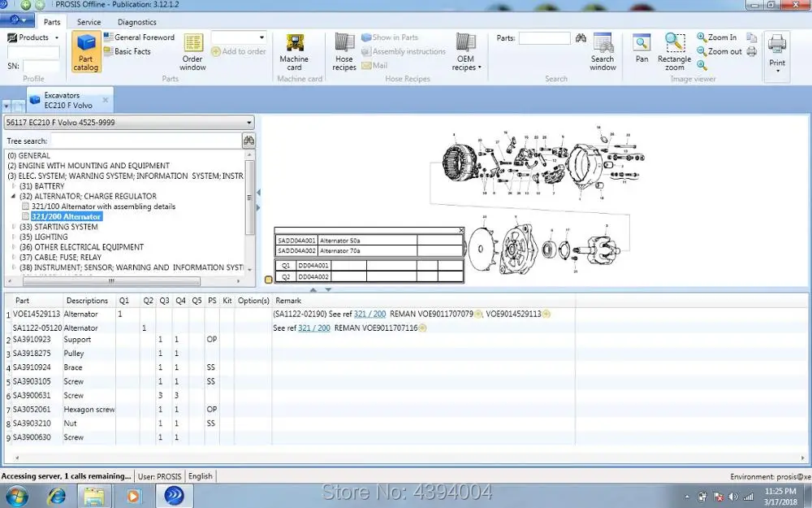
Task: Click the Parts search input field
Action: click(544, 38)
